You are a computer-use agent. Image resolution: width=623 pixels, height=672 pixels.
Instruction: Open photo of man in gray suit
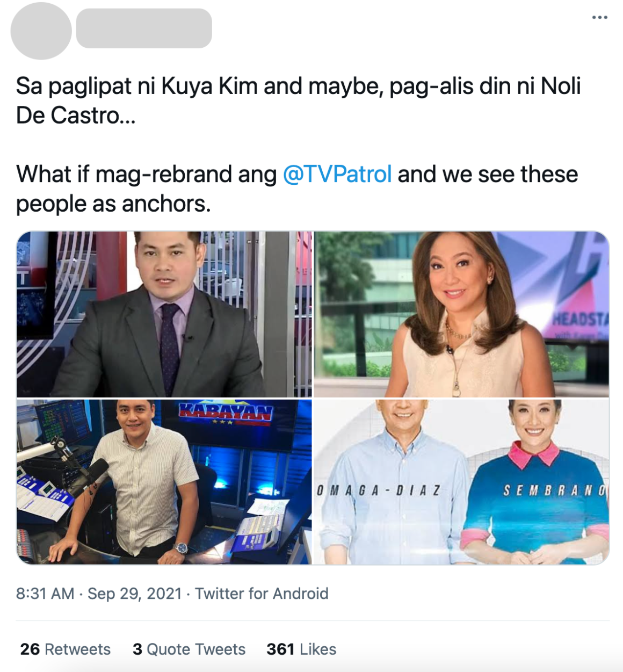(x=164, y=314)
